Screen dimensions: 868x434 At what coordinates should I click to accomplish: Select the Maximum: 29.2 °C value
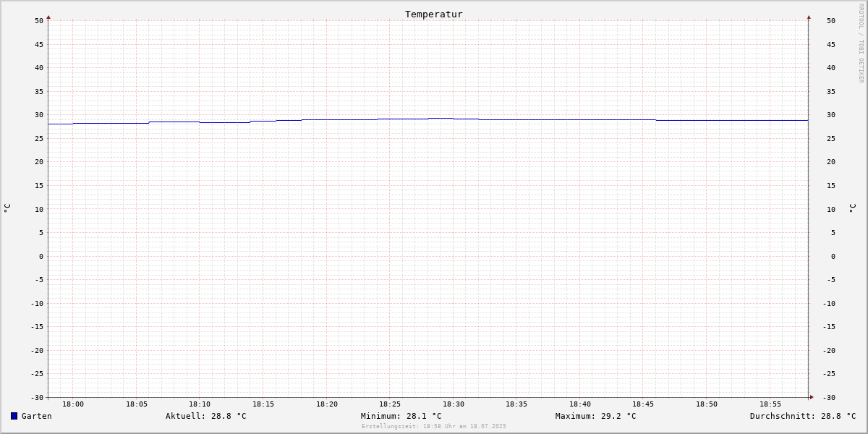[596, 416]
